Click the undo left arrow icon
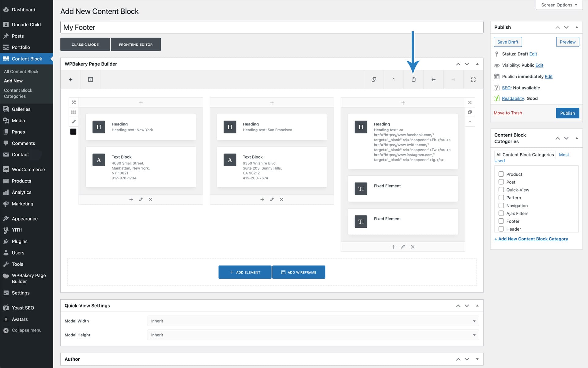 [x=433, y=79]
